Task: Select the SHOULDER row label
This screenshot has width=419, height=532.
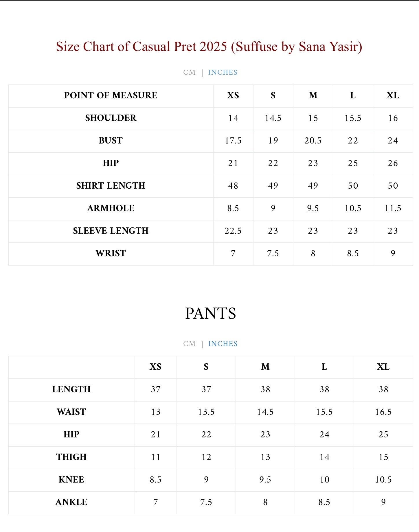Action: pyautogui.click(x=111, y=118)
